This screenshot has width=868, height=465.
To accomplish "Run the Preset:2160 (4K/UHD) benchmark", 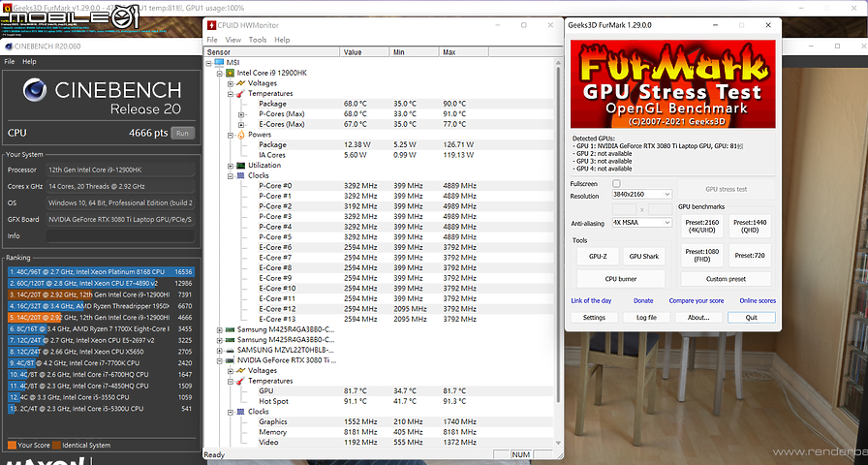I will click(x=702, y=226).
